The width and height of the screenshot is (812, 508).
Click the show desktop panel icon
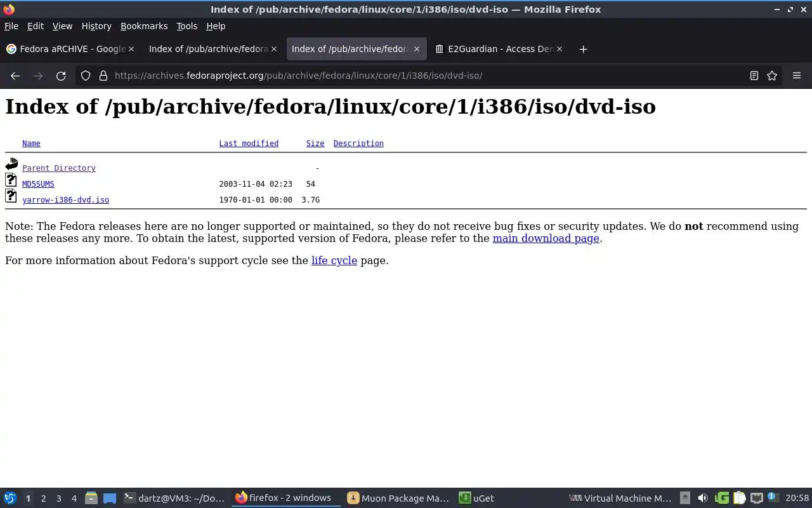110,498
